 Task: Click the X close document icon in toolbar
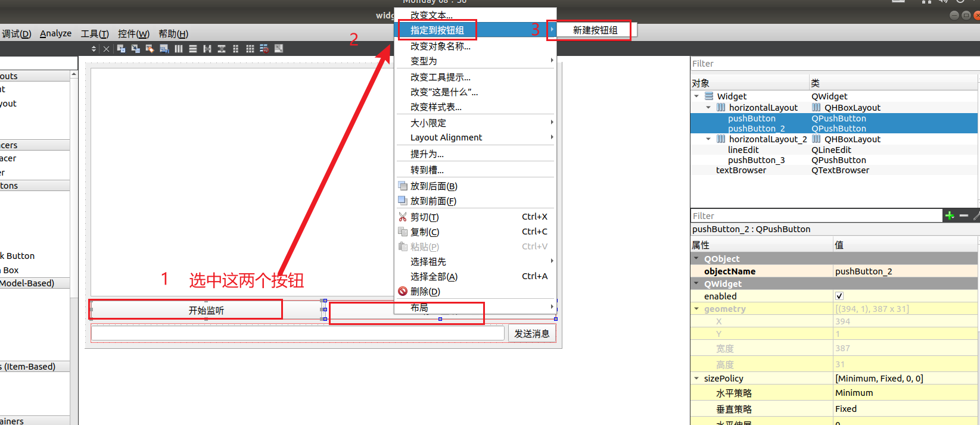coord(107,49)
